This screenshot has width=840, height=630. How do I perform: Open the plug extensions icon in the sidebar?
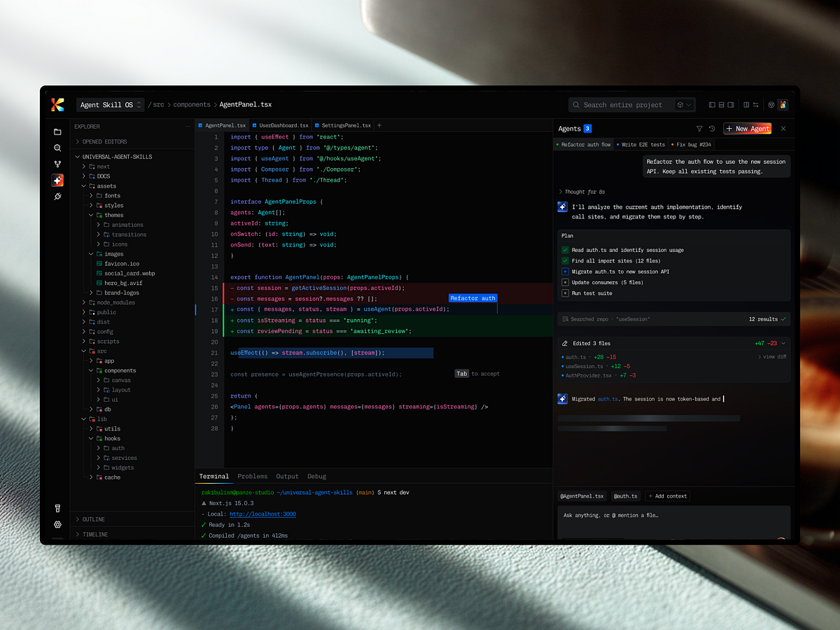[x=57, y=196]
